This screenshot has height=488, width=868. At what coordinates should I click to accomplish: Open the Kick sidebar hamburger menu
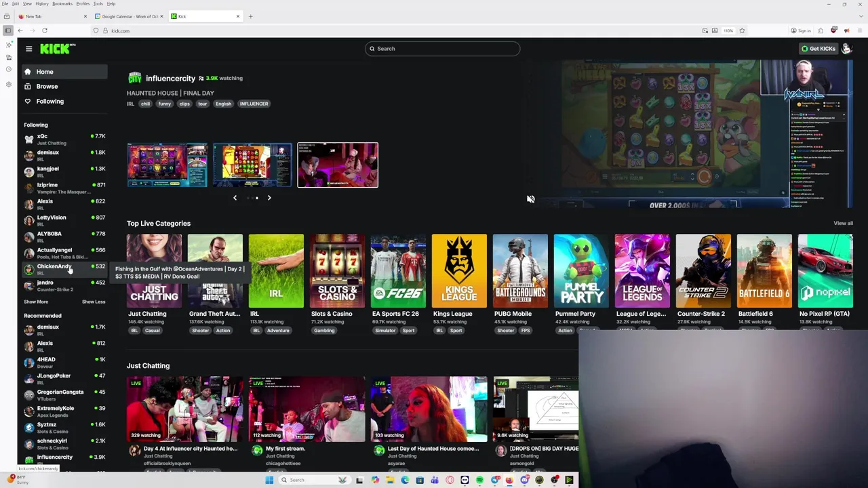click(x=28, y=48)
